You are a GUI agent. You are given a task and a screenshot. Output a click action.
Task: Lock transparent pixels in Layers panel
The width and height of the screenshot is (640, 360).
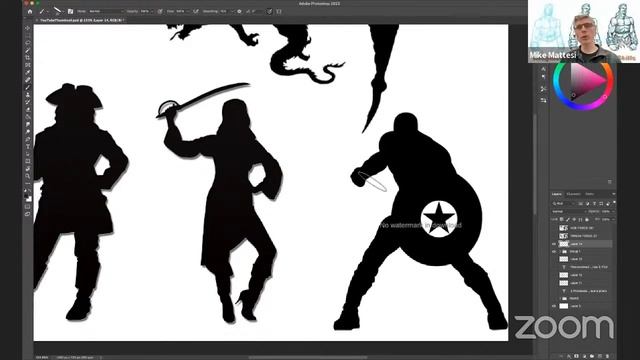pos(562,220)
